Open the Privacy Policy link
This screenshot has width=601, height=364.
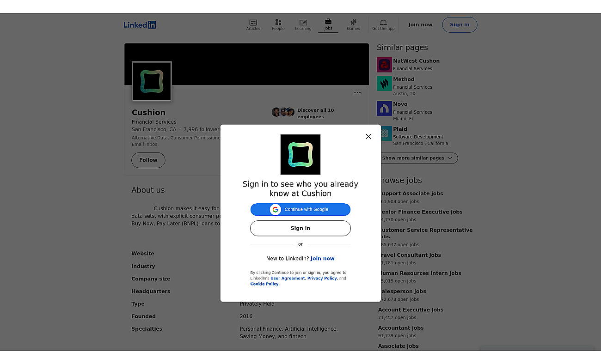(322, 279)
